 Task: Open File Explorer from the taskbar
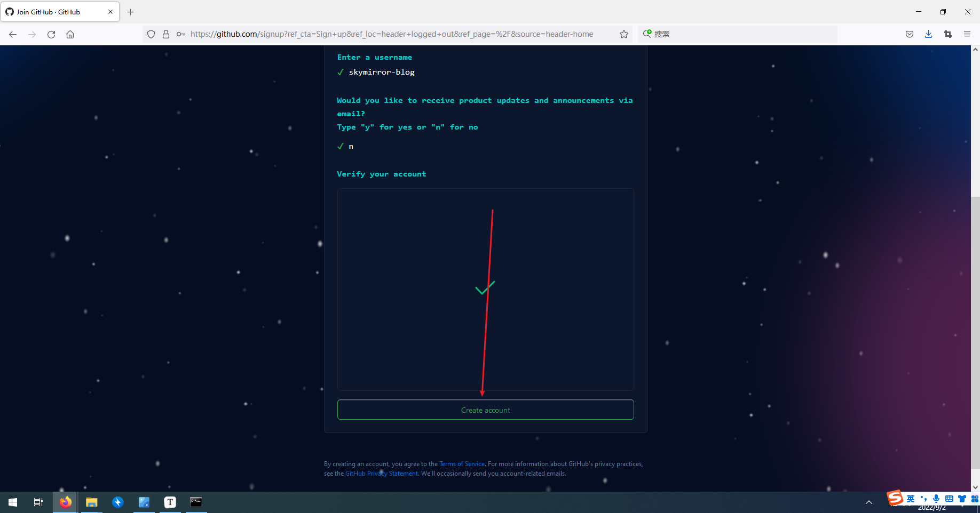click(92, 502)
